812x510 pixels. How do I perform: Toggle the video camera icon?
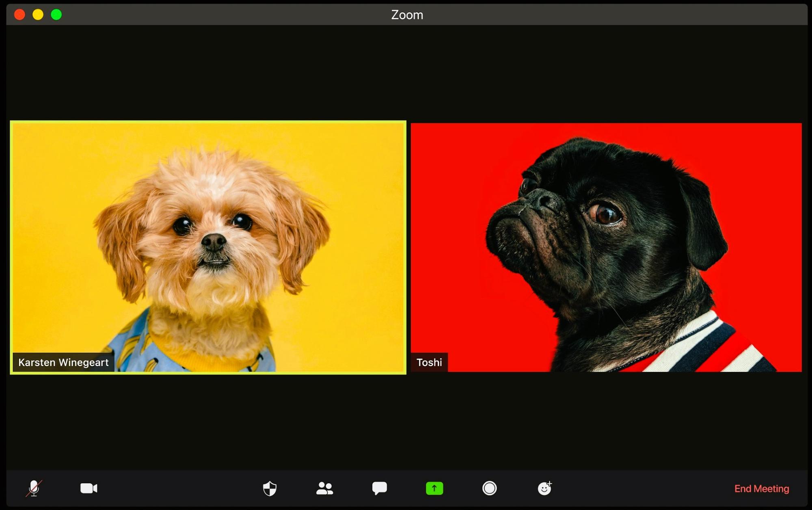coord(89,488)
